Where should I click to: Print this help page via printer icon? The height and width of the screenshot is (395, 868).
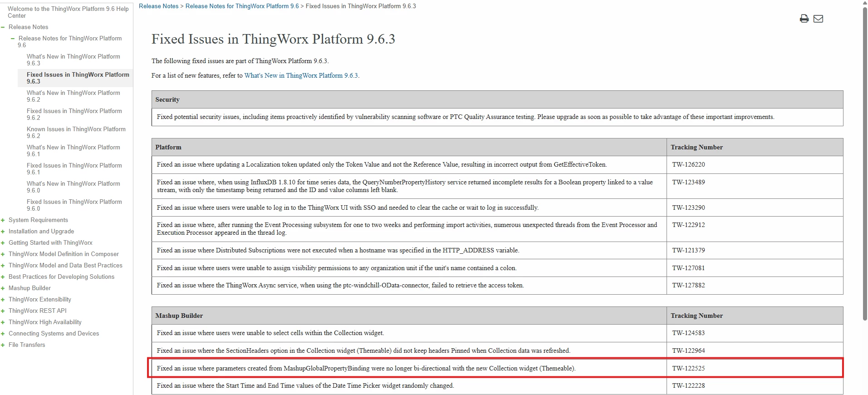tap(804, 19)
